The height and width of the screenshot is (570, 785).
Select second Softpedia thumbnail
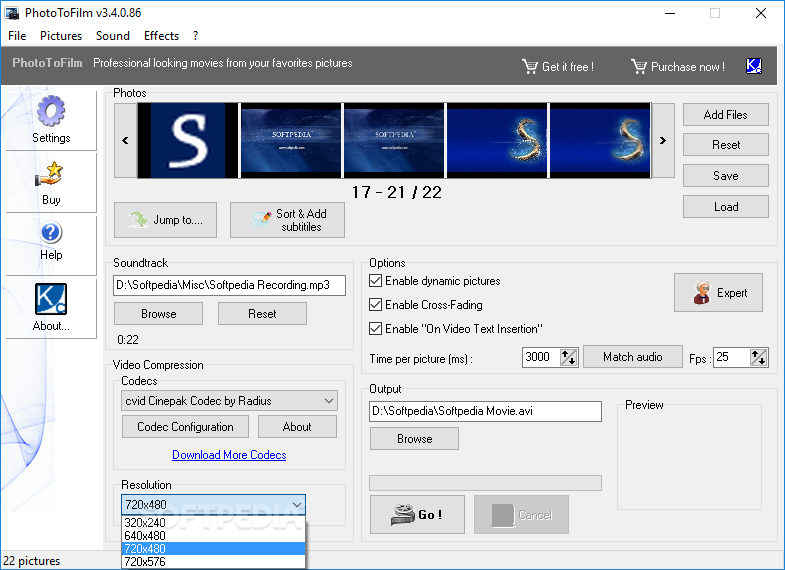[x=291, y=141]
